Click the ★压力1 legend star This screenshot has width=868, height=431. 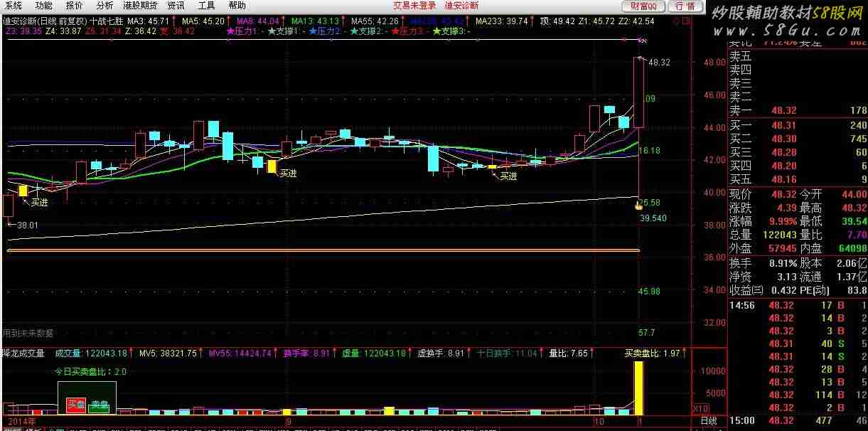click(x=230, y=31)
